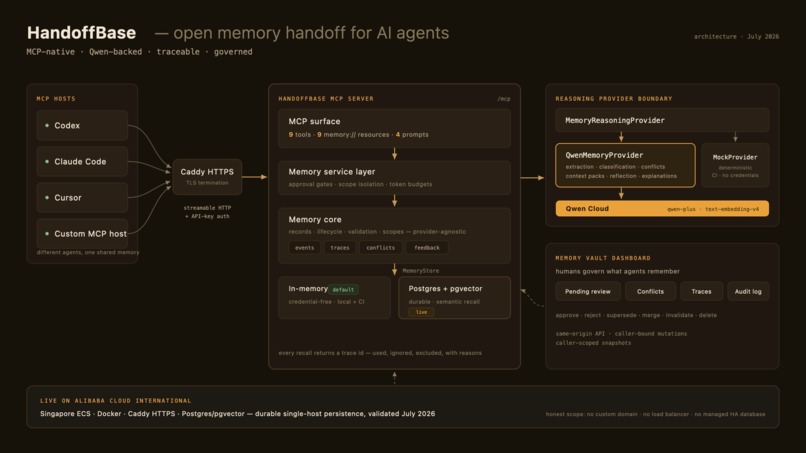The height and width of the screenshot is (453, 806).
Task: Switch to the Conflicts dashboard tab
Action: [x=650, y=292]
